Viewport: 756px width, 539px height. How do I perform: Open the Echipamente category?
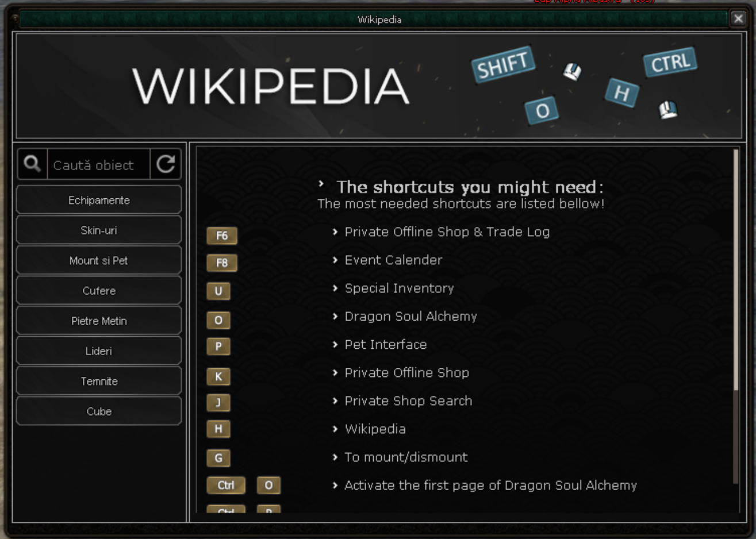pyautogui.click(x=99, y=201)
